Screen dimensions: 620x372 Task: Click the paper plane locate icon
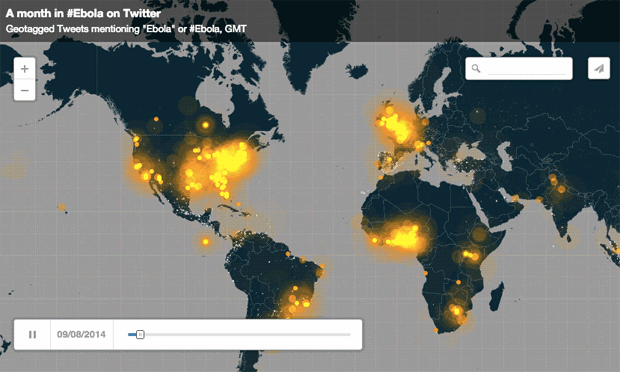pyautogui.click(x=599, y=68)
